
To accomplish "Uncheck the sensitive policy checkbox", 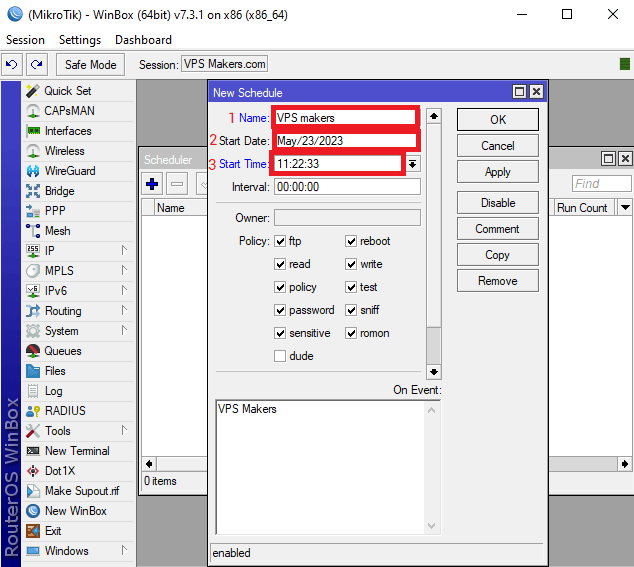I will point(280,334).
